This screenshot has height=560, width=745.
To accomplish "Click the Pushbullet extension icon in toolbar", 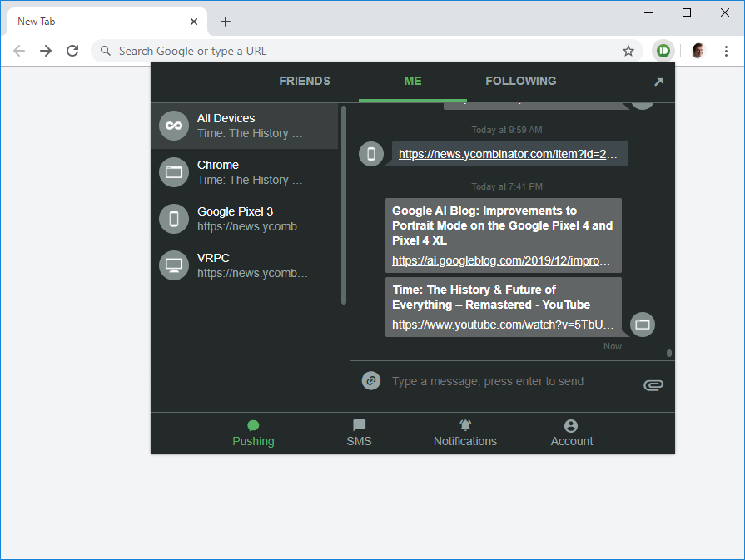I will click(x=663, y=51).
